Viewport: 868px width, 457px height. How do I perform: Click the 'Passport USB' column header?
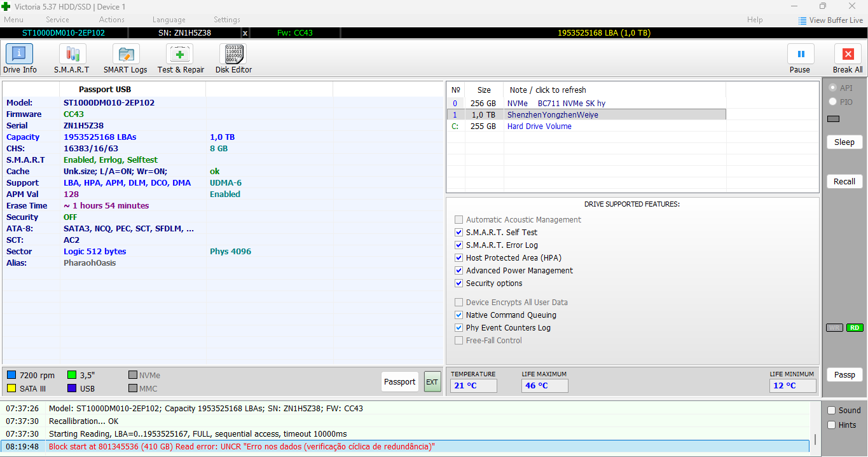pos(132,90)
